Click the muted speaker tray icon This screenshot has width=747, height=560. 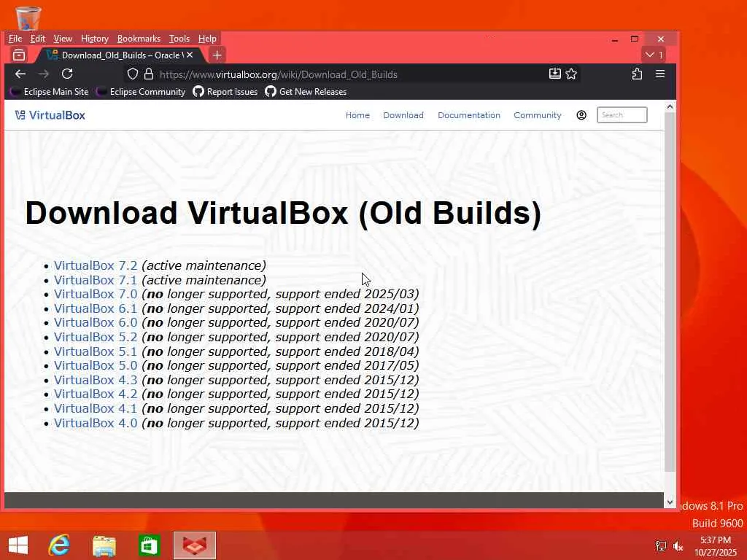pyautogui.click(x=678, y=545)
